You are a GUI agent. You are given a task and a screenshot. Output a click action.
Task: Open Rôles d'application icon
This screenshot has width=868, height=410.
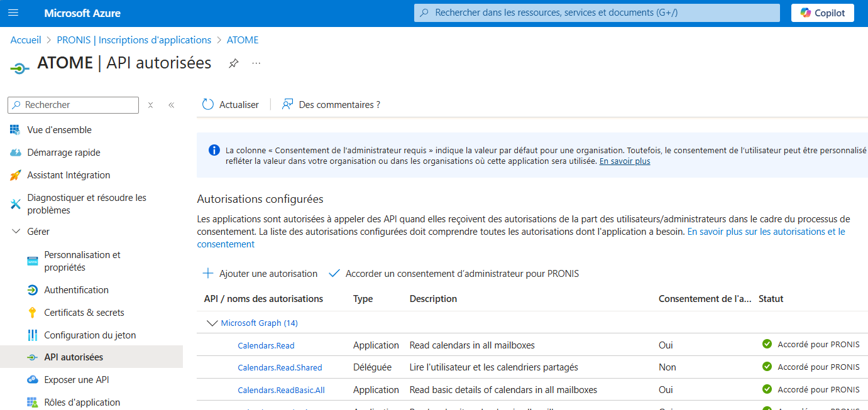click(x=33, y=402)
